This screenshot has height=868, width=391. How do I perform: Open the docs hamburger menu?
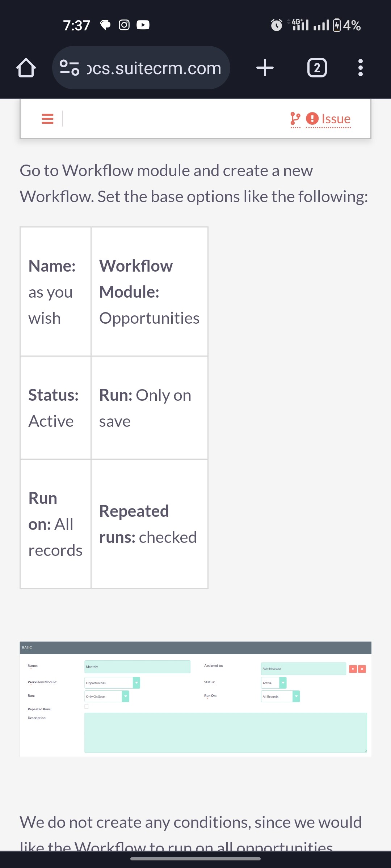47,119
